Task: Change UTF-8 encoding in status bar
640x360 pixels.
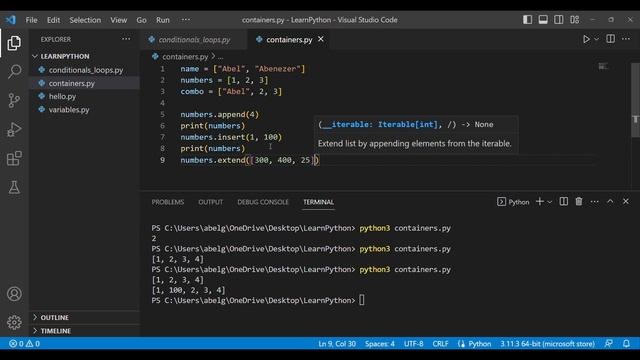Action: [413, 344]
